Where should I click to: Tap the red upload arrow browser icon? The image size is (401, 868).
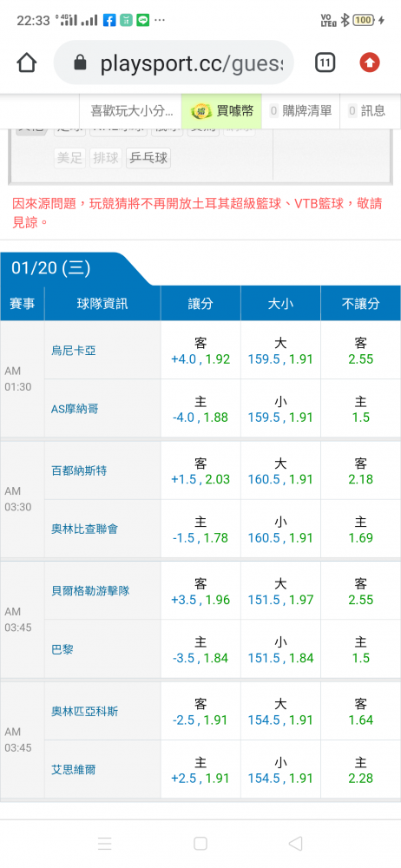click(x=370, y=63)
